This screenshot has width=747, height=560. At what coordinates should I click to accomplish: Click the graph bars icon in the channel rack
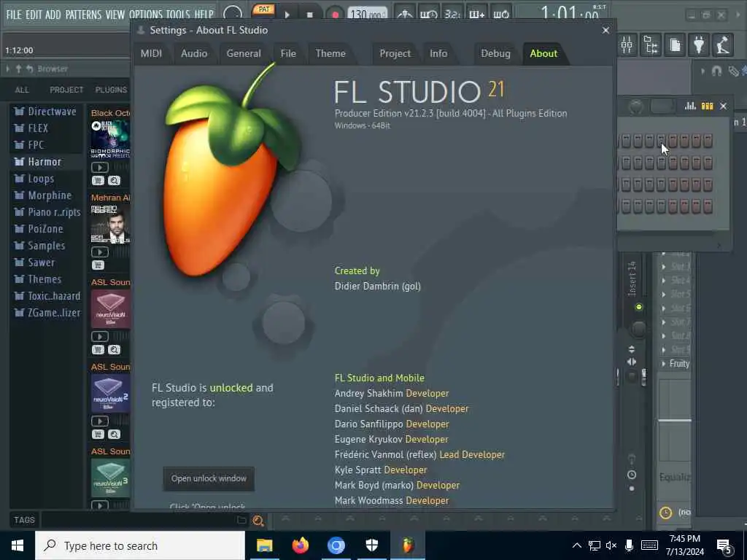coord(690,106)
